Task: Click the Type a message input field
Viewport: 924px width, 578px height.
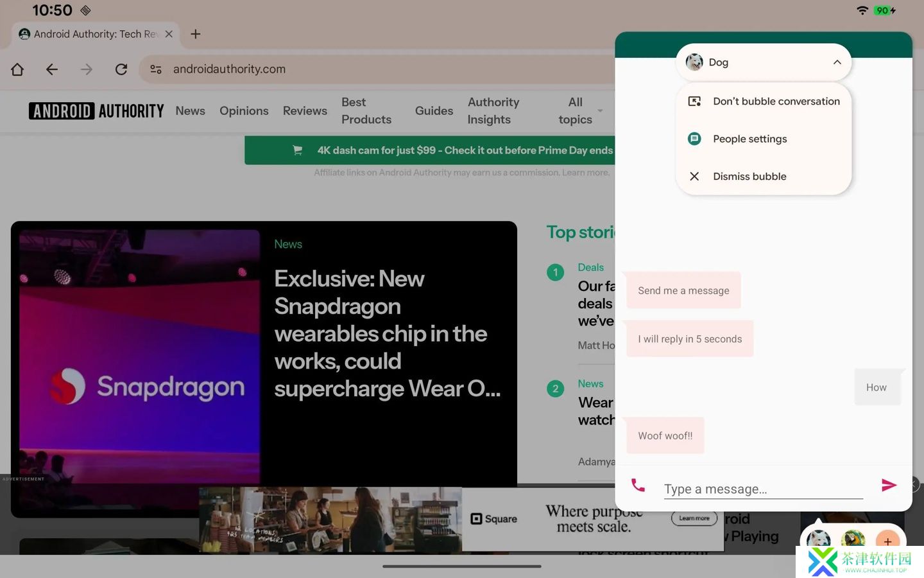Action: (764, 489)
